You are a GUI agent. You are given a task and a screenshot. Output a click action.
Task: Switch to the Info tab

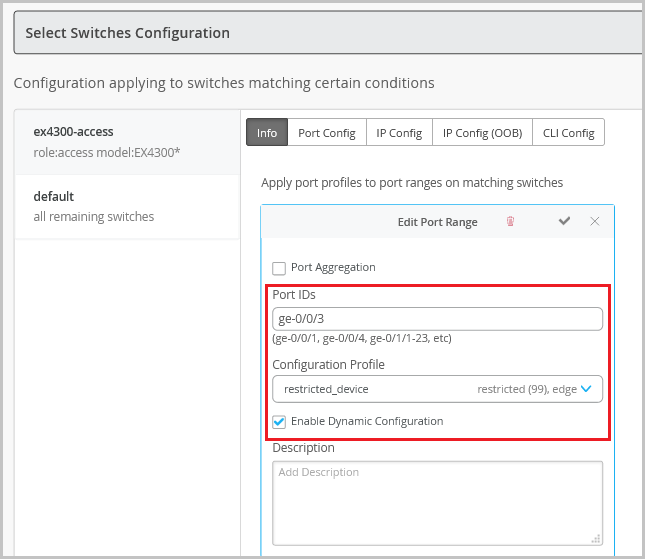click(x=267, y=133)
